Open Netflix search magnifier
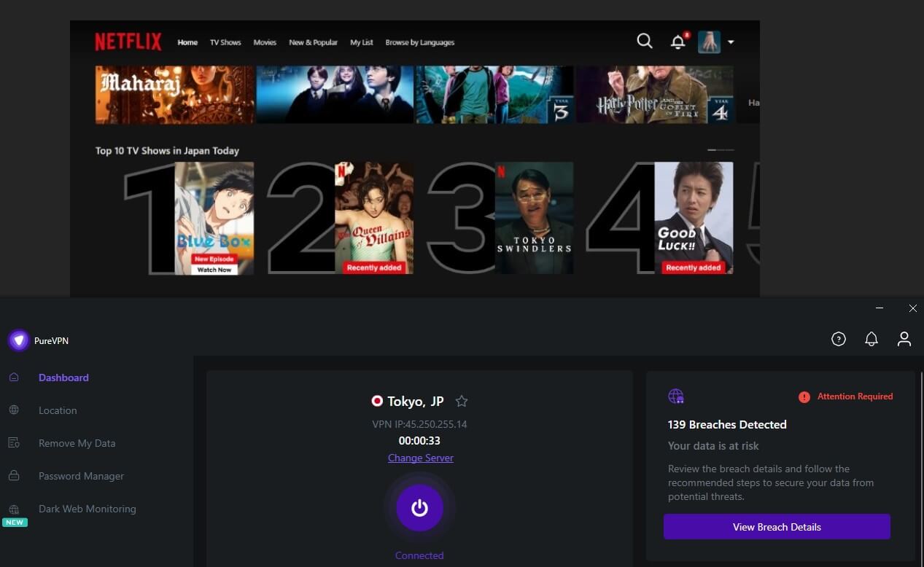The height and width of the screenshot is (567, 924). tap(645, 42)
